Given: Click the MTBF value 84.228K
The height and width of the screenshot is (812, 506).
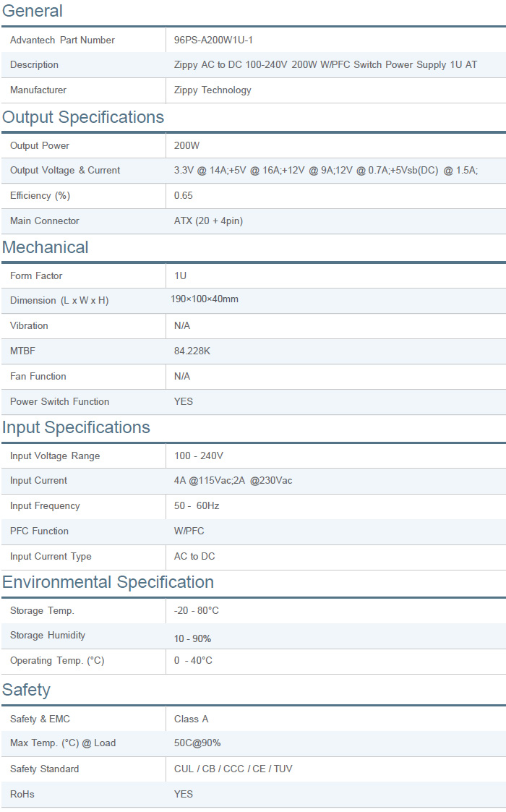Looking at the screenshot, I should click(192, 351).
